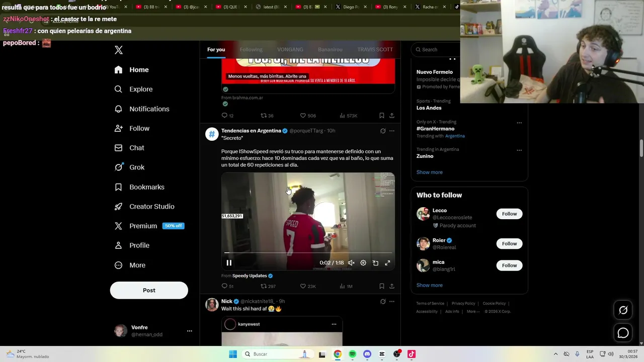Open Vonfre account options menu
The width and height of the screenshot is (644, 362).
[x=190, y=331]
